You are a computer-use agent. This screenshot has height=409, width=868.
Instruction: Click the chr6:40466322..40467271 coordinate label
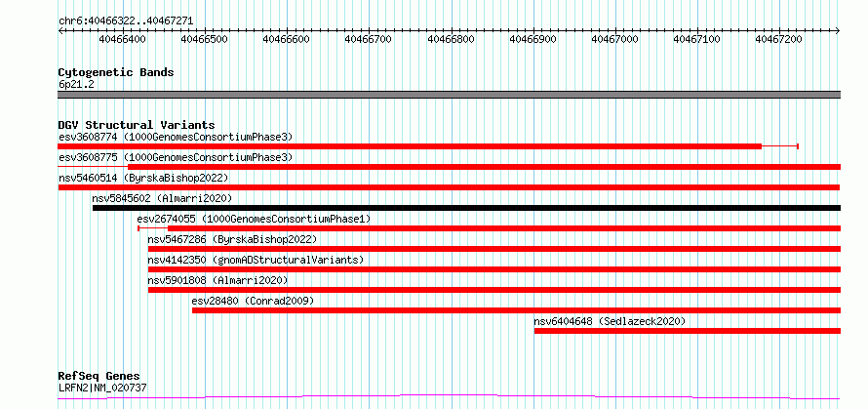point(126,20)
